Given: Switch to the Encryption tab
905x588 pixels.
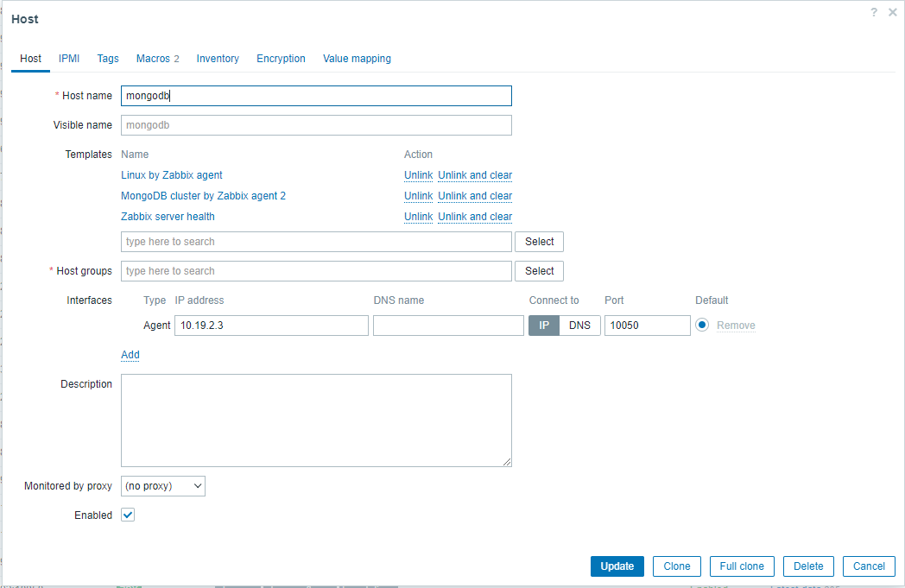Looking at the screenshot, I should 281,58.
